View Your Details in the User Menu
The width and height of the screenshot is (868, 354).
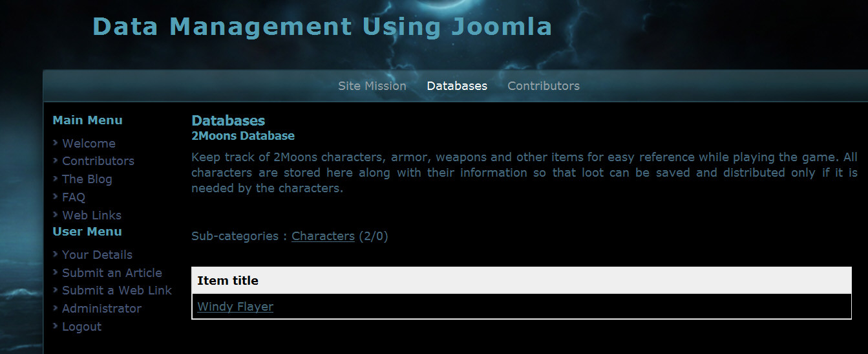[x=97, y=255]
